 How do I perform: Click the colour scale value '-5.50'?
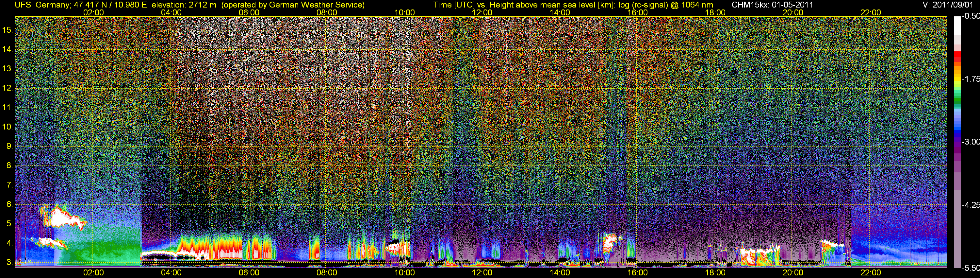point(971,268)
